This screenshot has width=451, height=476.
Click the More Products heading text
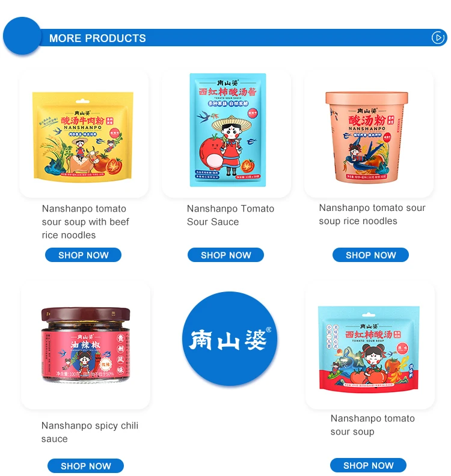pos(97,38)
